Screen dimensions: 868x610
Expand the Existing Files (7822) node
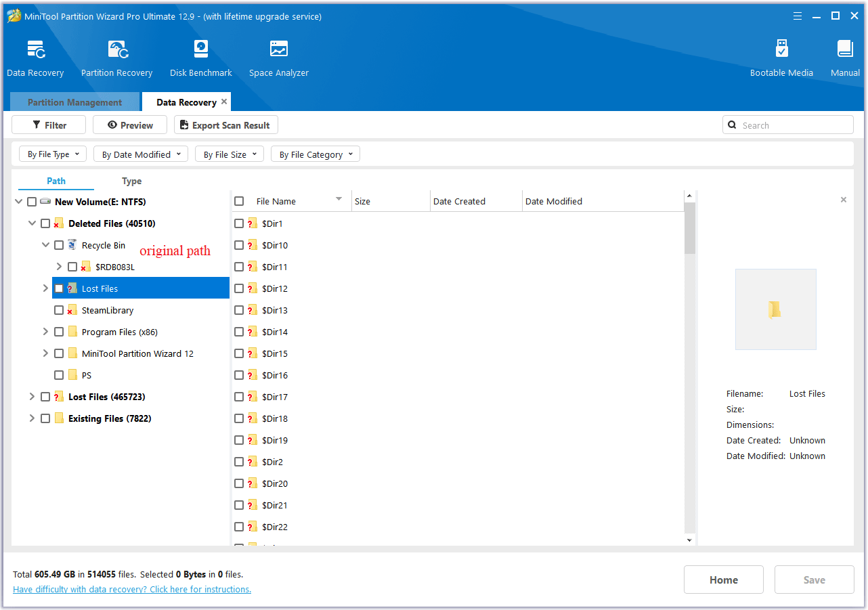click(32, 418)
